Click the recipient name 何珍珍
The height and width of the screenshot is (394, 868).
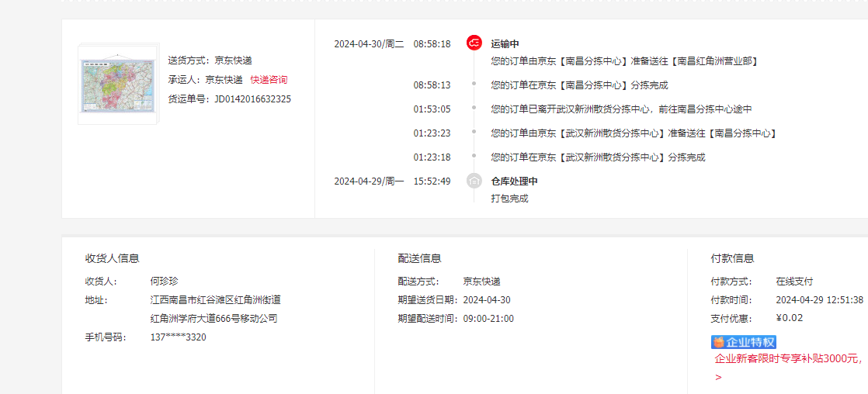pos(165,281)
